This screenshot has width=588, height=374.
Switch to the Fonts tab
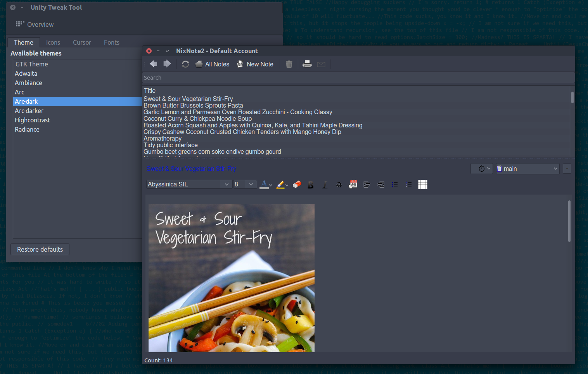(112, 42)
